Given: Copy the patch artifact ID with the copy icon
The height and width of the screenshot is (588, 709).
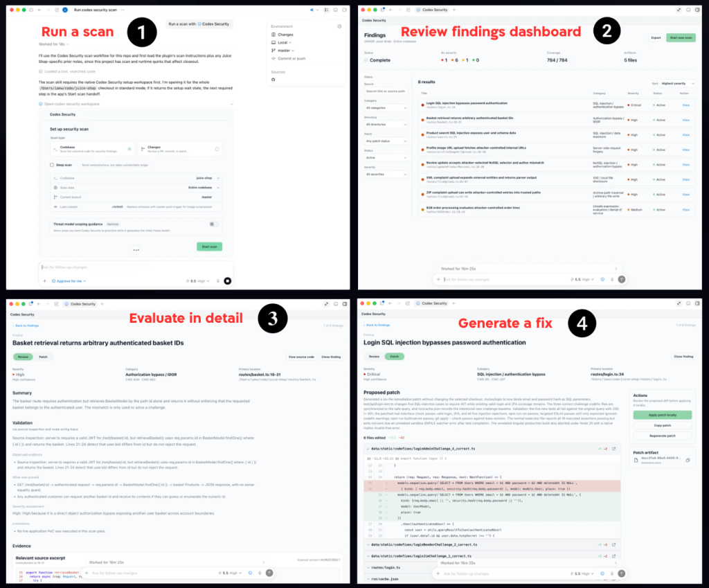Looking at the screenshot, I should click(688, 460).
